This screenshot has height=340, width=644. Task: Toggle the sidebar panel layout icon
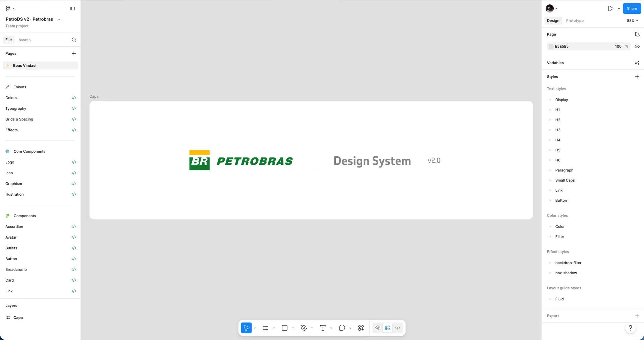72,8
